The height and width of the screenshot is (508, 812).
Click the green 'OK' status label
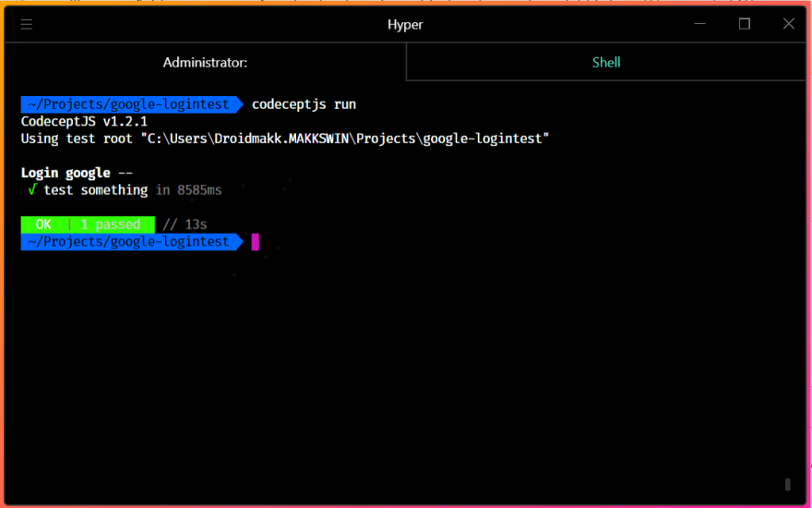(x=43, y=224)
